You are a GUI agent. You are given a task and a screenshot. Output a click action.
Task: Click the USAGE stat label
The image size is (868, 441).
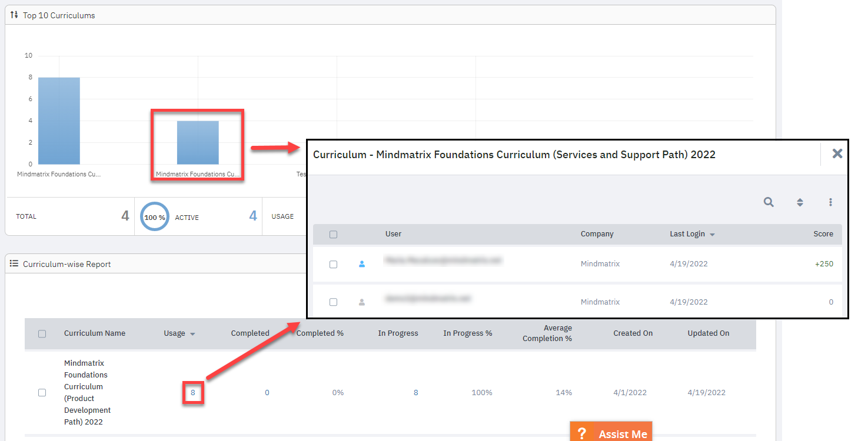coord(282,217)
